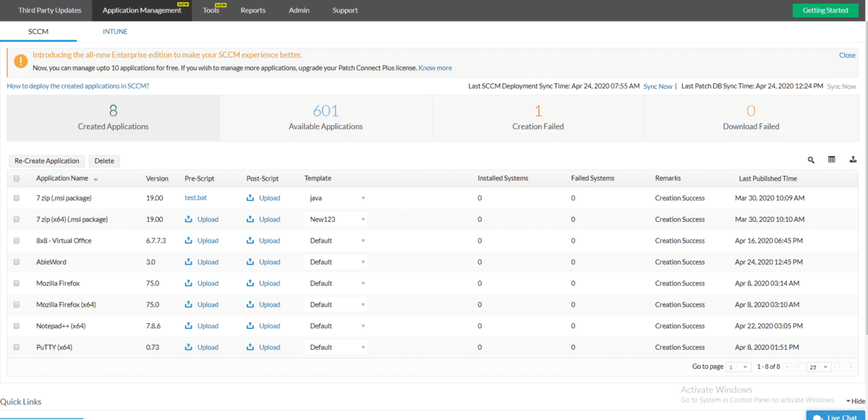Switch to the INTUNE tab

(x=114, y=31)
